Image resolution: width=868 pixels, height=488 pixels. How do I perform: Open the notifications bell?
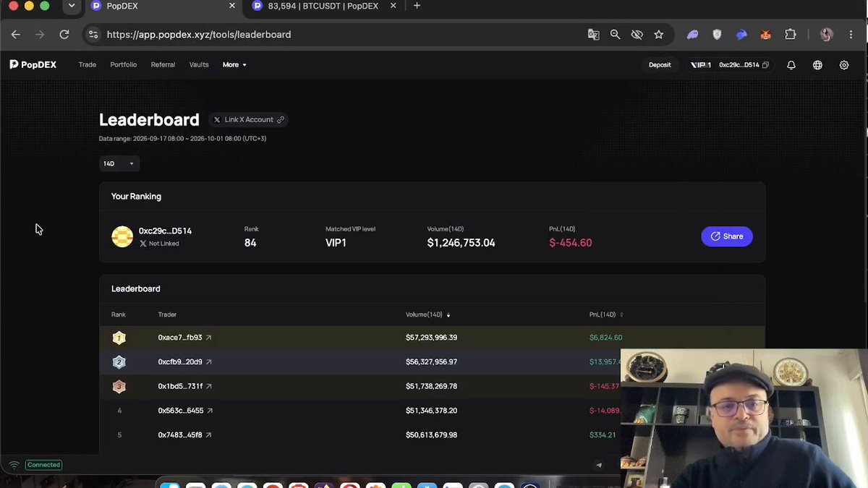coord(791,65)
